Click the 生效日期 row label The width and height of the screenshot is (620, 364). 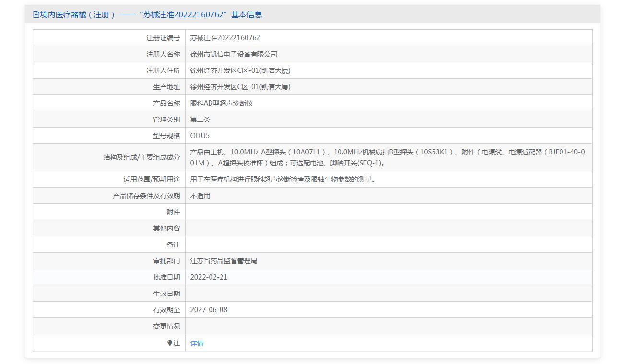click(166, 294)
